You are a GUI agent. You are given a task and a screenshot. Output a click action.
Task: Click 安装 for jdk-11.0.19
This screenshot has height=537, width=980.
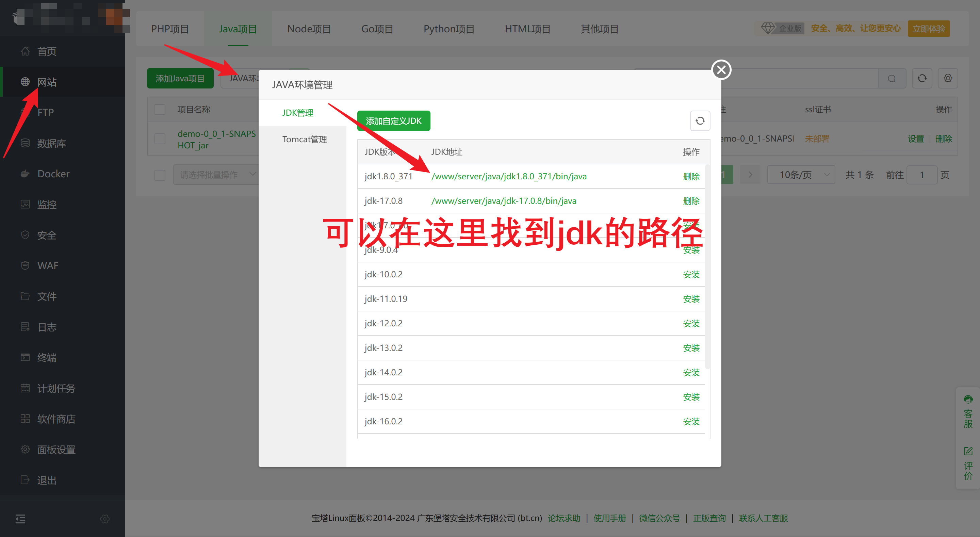pyautogui.click(x=691, y=299)
